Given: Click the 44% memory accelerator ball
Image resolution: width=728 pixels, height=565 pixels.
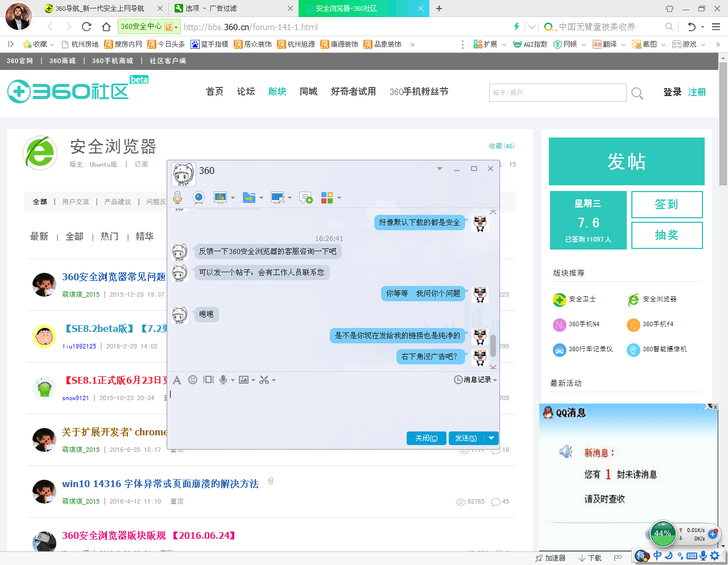Looking at the screenshot, I should [x=663, y=533].
